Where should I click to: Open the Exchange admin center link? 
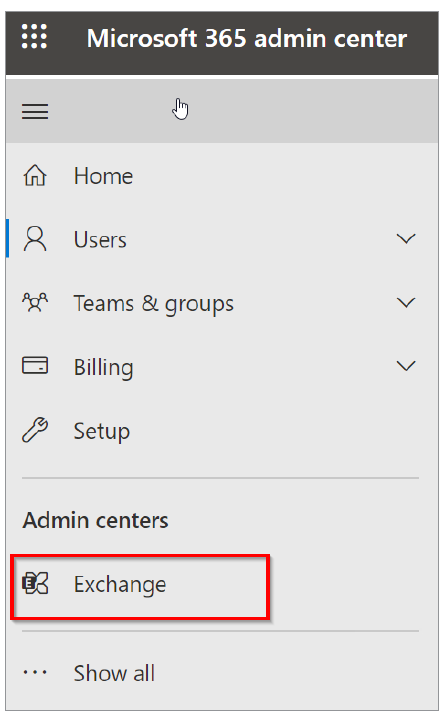coord(120,585)
